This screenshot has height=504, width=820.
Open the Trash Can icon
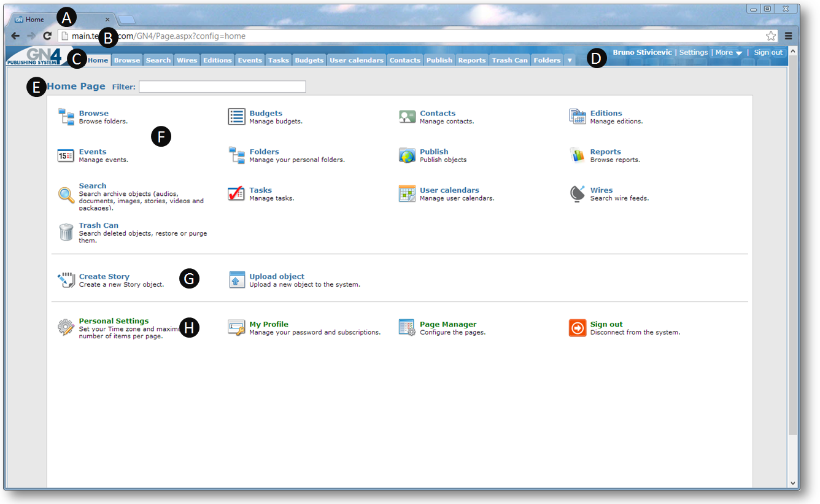pos(66,232)
